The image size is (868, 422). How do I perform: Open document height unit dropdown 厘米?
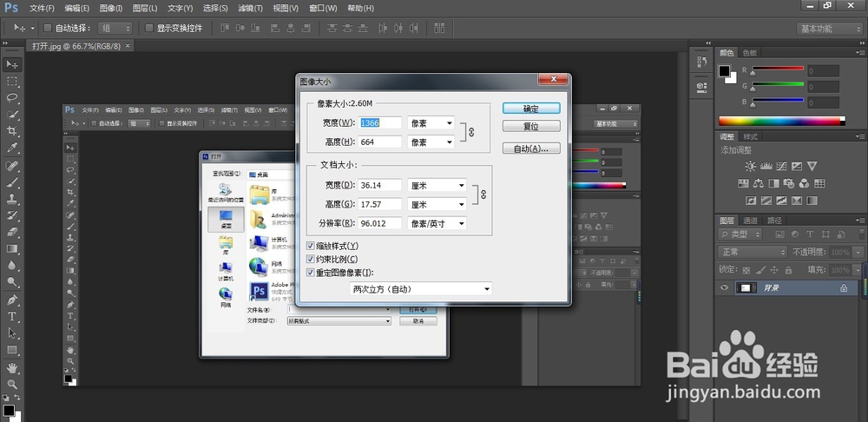pos(437,204)
